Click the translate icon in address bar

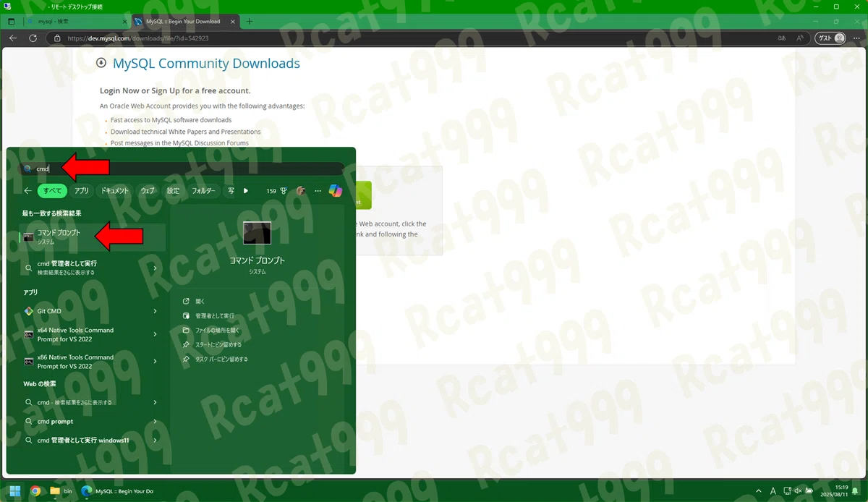(781, 38)
